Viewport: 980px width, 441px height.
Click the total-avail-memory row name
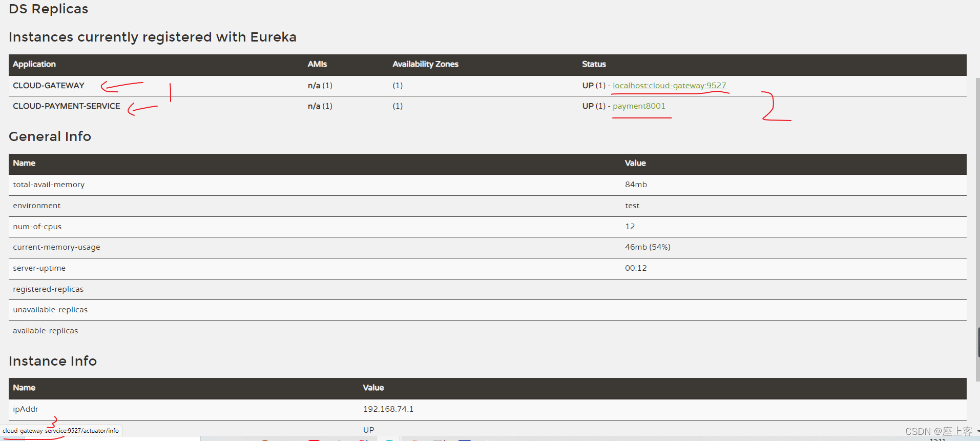(x=49, y=185)
